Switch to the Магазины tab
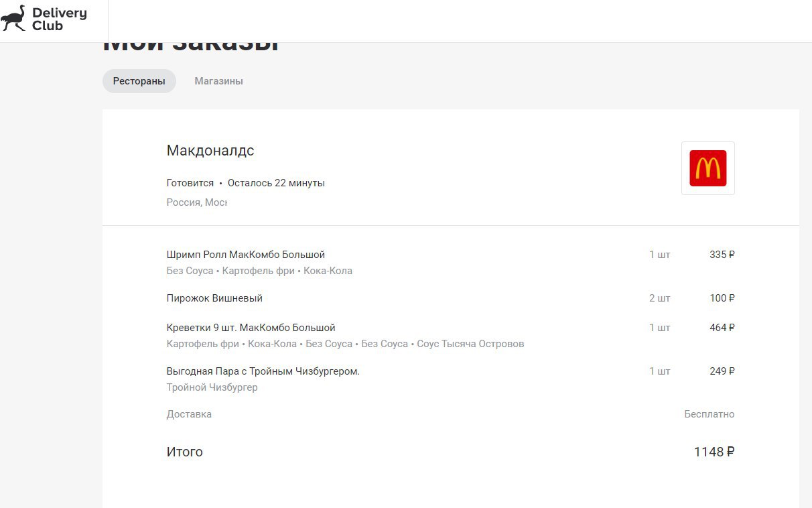The image size is (812, 508). 218,81
